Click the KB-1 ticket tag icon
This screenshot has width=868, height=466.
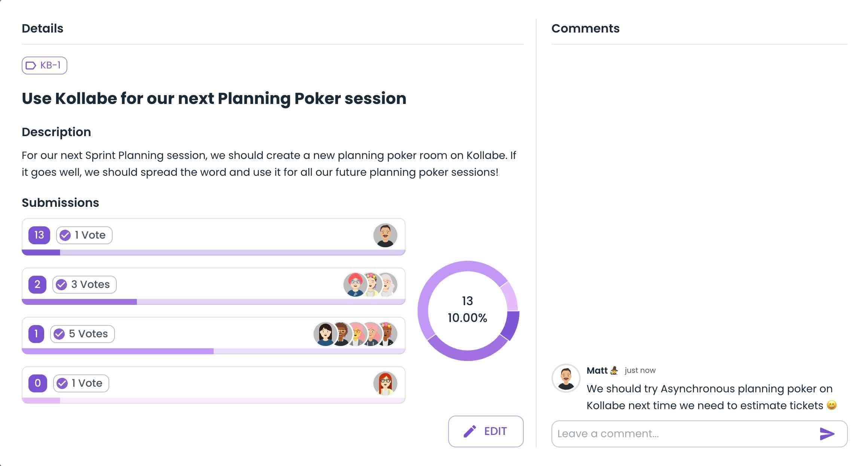(x=31, y=65)
